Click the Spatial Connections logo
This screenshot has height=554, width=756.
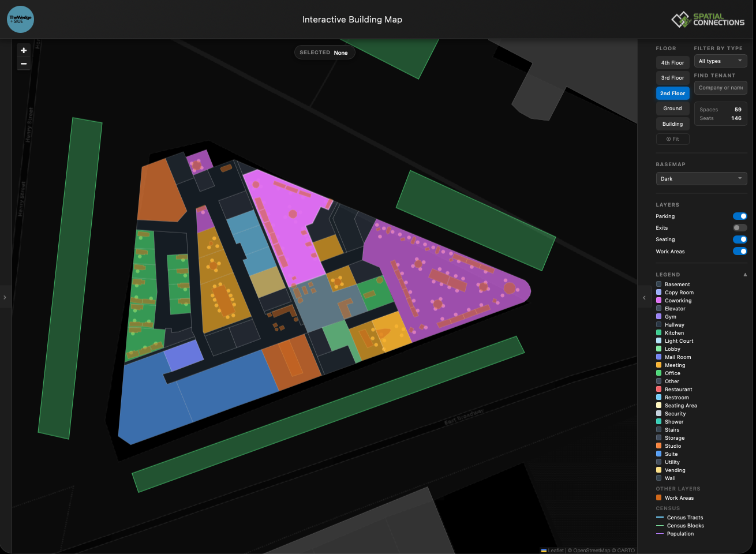click(x=707, y=19)
